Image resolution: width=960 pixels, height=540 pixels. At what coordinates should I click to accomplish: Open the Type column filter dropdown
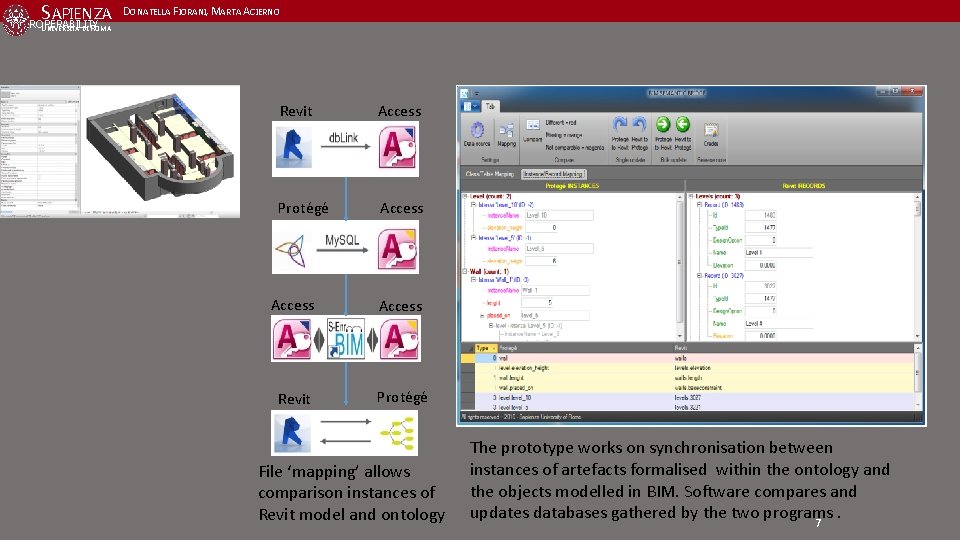(493, 348)
